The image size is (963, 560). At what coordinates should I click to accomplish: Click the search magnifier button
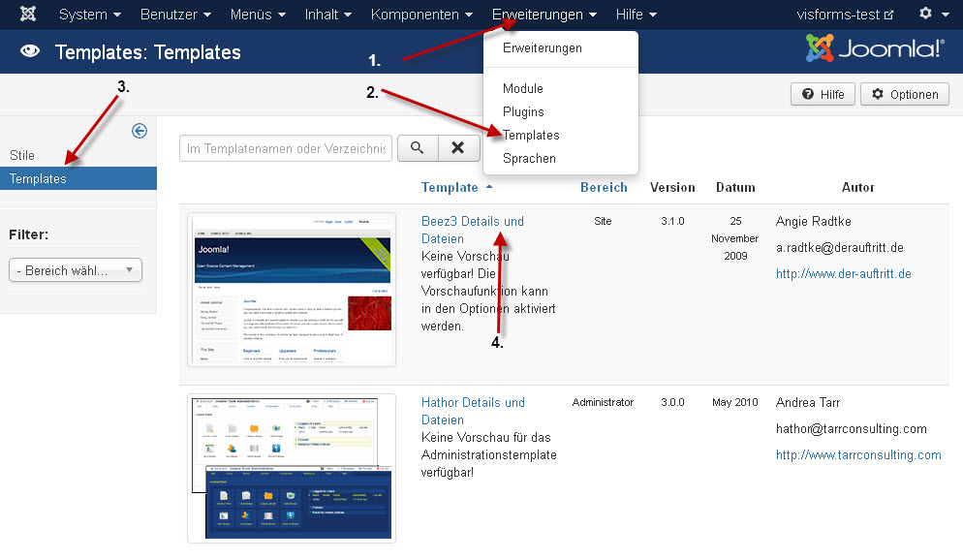pyautogui.click(x=418, y=148)
